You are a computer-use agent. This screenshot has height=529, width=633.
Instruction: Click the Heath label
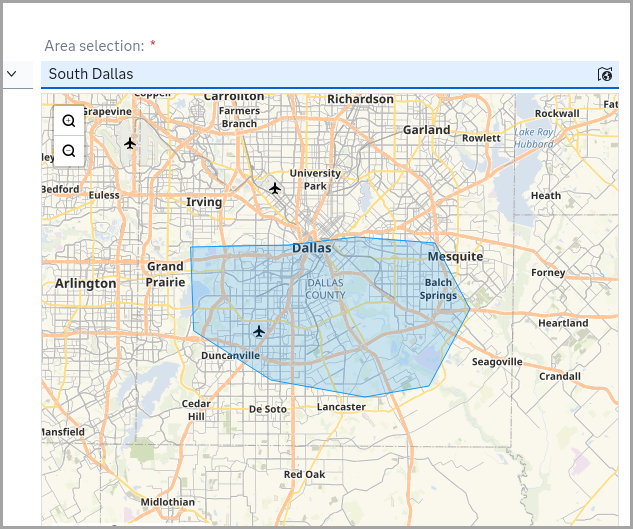546,195
